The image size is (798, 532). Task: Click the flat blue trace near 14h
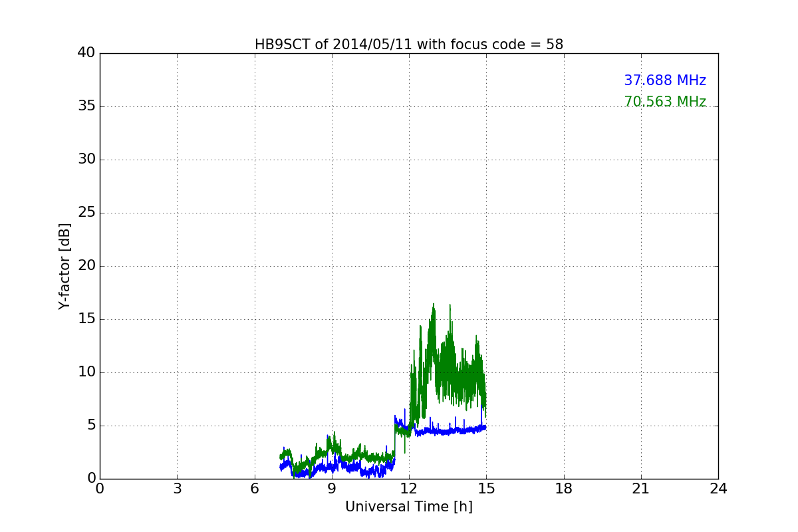coord(460,431)
